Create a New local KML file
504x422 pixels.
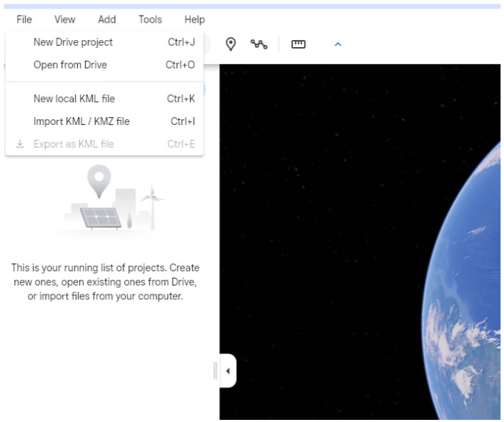click(104, 99)
